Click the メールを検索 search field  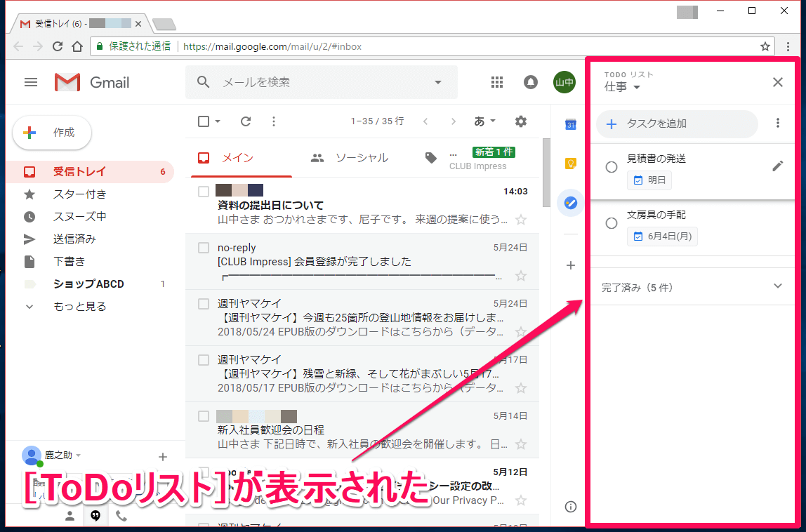point(322,82)
